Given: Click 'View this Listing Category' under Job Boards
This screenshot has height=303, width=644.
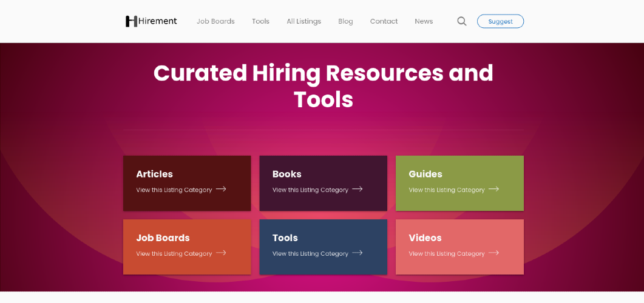Looking at the screenshot, I should 174,254.
